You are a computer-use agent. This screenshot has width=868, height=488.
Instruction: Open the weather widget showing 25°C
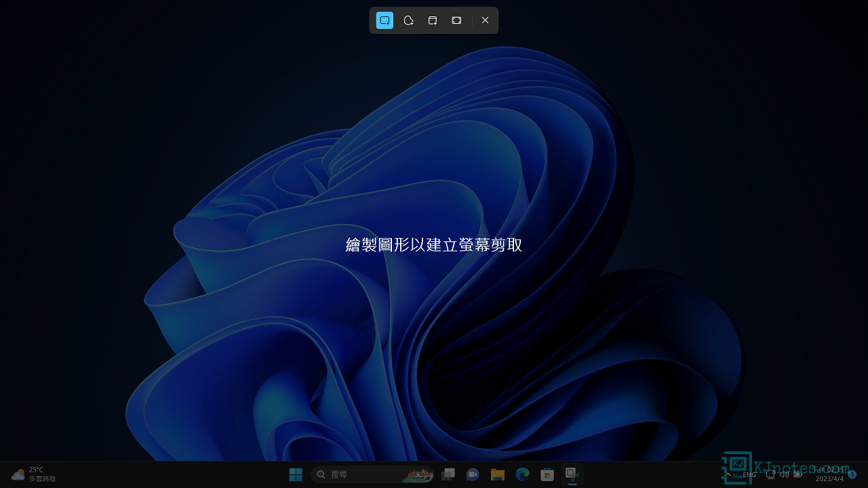pos(33,474)
